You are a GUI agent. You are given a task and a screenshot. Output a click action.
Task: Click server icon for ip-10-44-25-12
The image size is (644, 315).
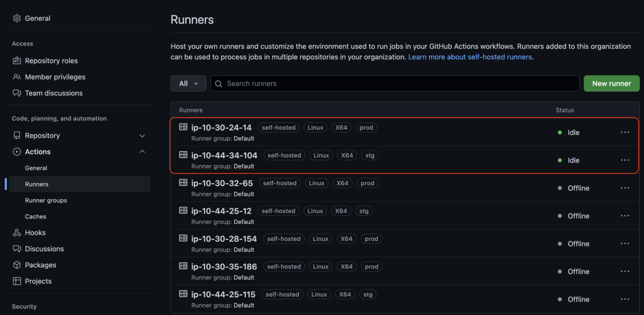(x=183, y=211)
